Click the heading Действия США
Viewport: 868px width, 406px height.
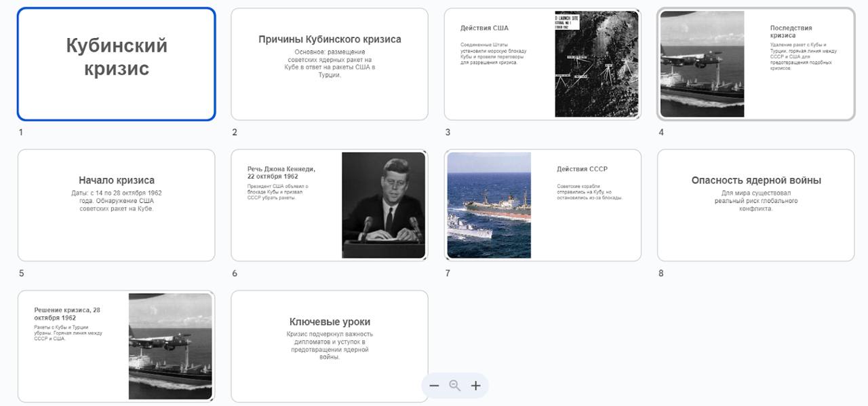click(484, 28)
